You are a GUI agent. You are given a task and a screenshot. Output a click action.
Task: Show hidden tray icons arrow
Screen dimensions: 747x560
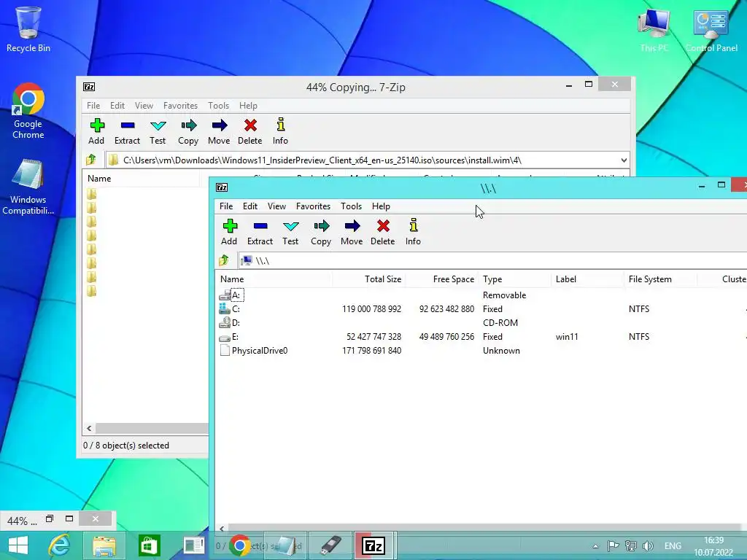click(595, 546)
